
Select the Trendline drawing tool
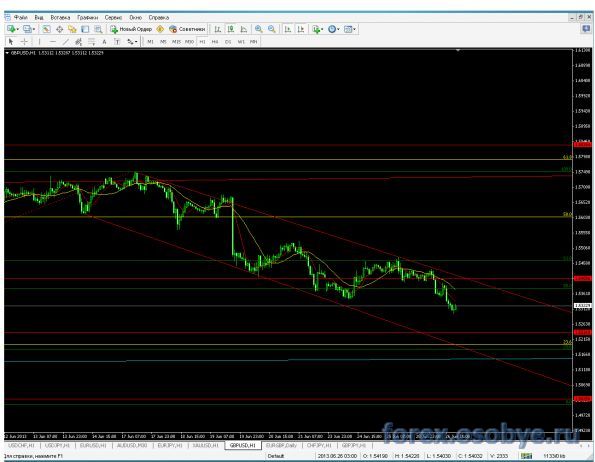tap(66, 42)
